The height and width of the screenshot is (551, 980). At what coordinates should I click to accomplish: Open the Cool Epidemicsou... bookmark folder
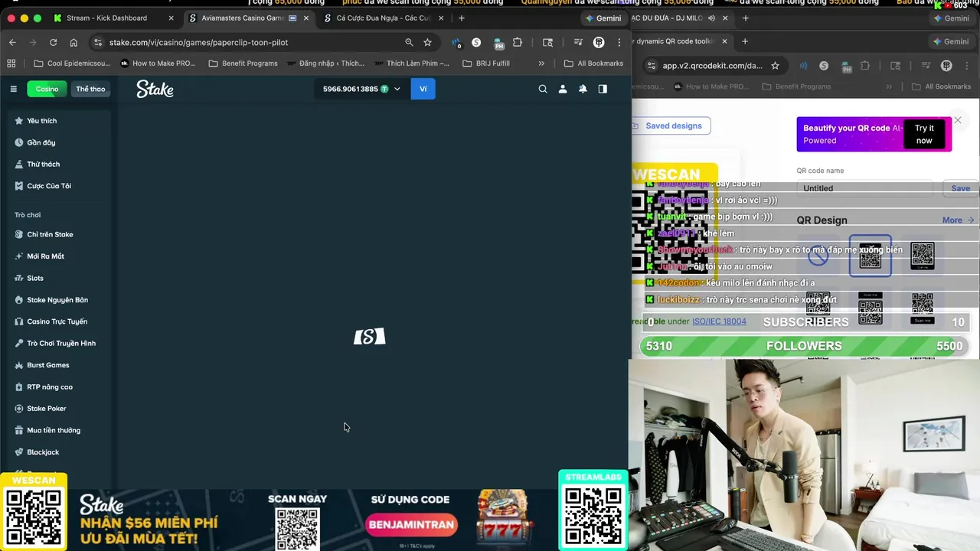pos(73,64)
